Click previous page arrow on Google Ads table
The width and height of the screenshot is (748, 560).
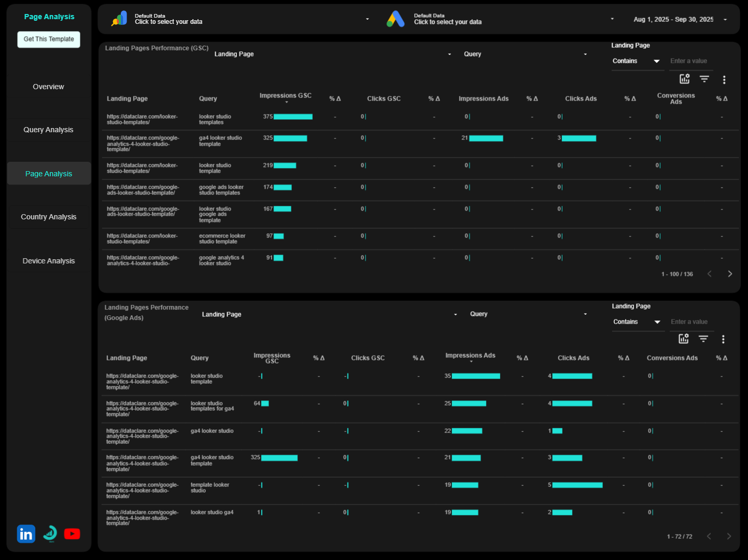tap(709, 536)
